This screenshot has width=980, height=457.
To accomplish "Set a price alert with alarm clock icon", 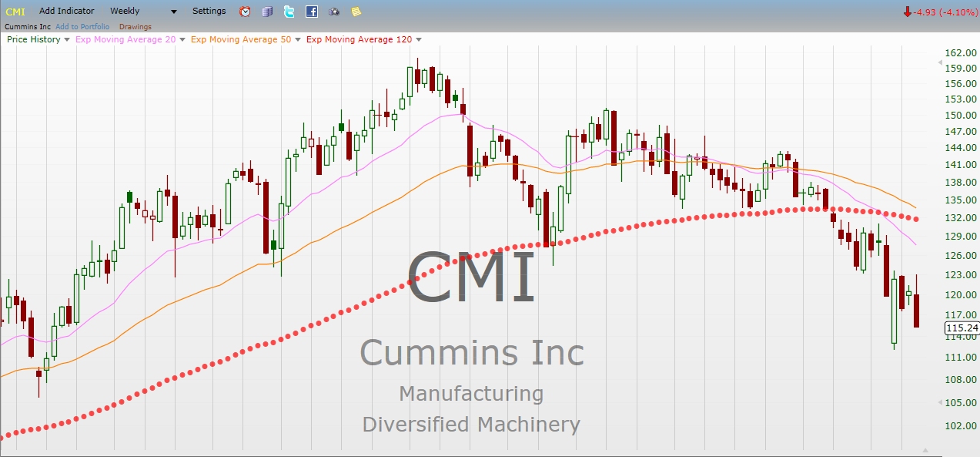I will [245, 12].
